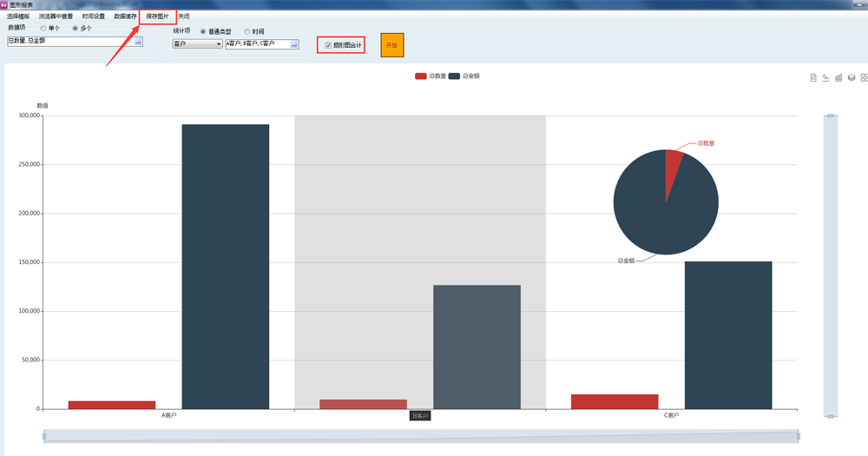Open data item picker ellipsis button

[138, 42]
